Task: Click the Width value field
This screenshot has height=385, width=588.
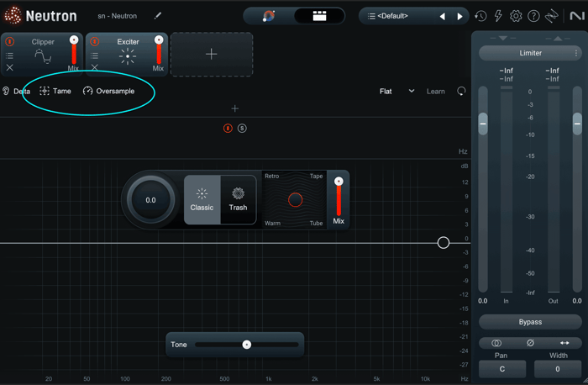Action: (558, 369)
